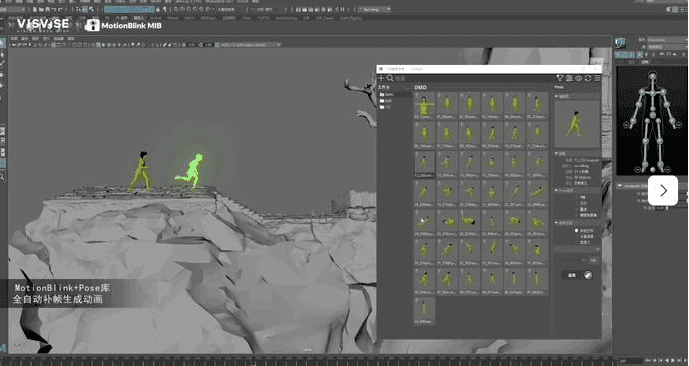Collapse the MotionBlink section in right panel
Screen dimensions: 689x366
620,186
